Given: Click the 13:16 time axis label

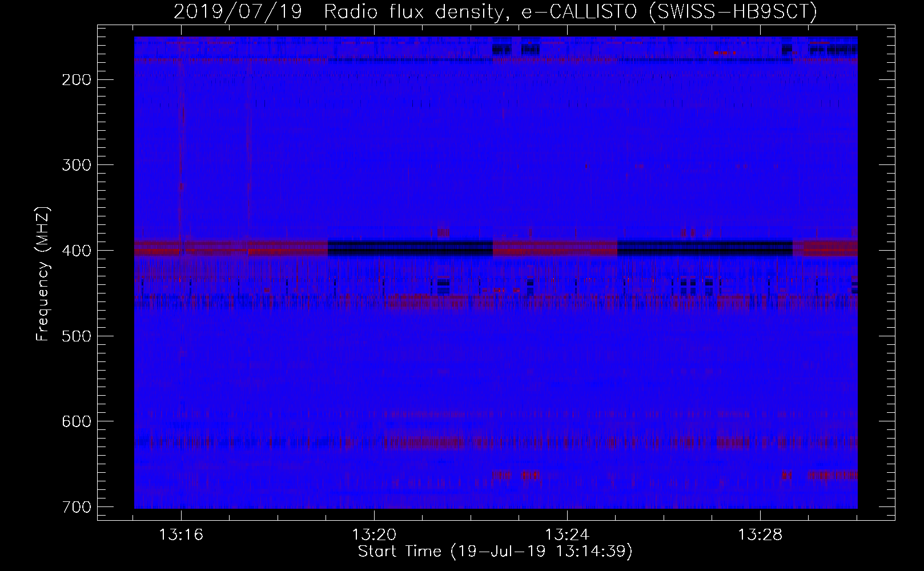Looking at the screenshot, I should point(181,535).
